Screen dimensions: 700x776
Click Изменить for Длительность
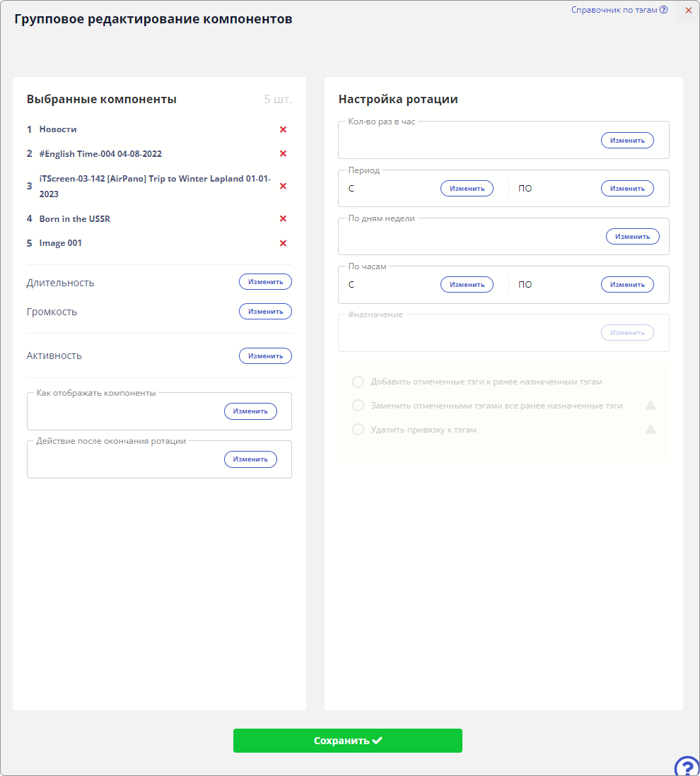[x=265, y=282]
